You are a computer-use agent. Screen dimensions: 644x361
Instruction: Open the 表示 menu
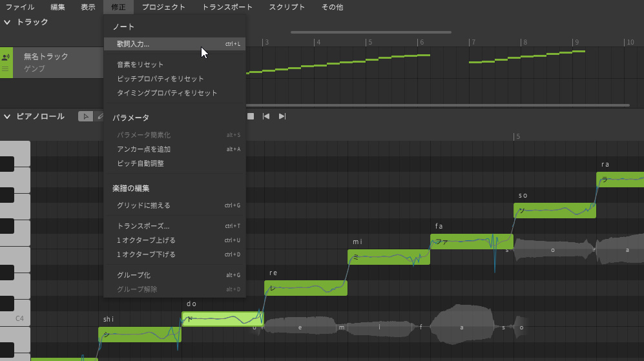[88, 7]
